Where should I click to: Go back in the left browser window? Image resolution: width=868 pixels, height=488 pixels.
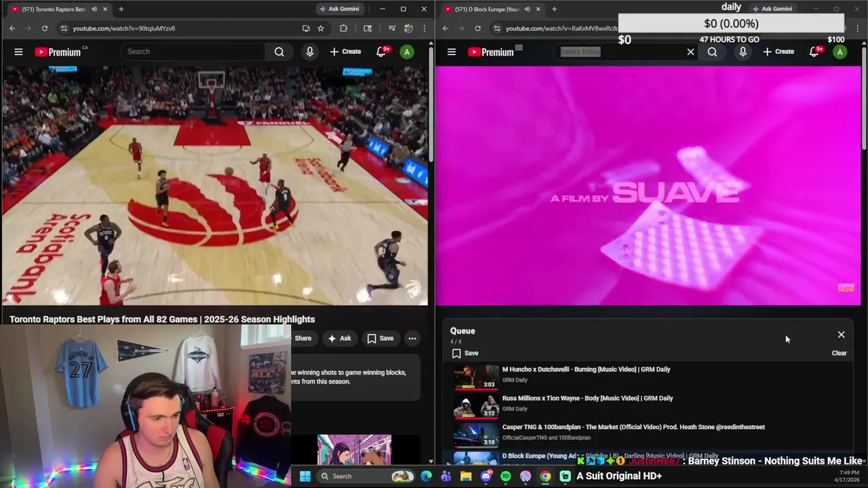click(12, 28)
